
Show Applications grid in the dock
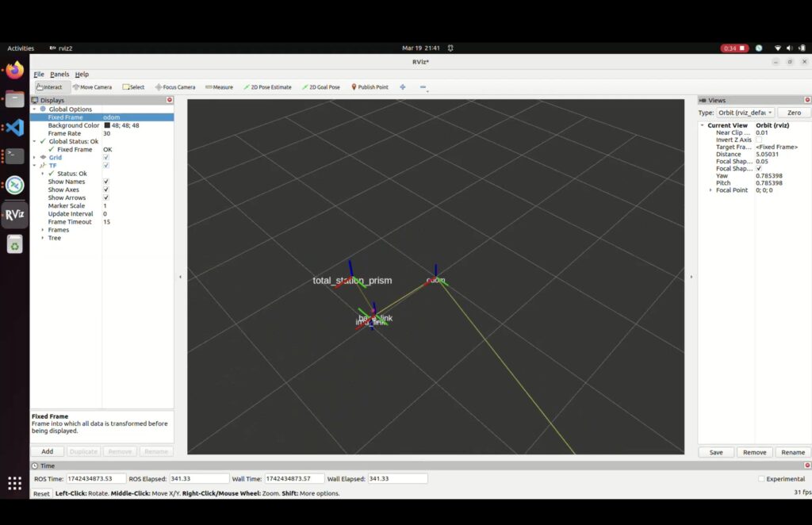point(14,483)
